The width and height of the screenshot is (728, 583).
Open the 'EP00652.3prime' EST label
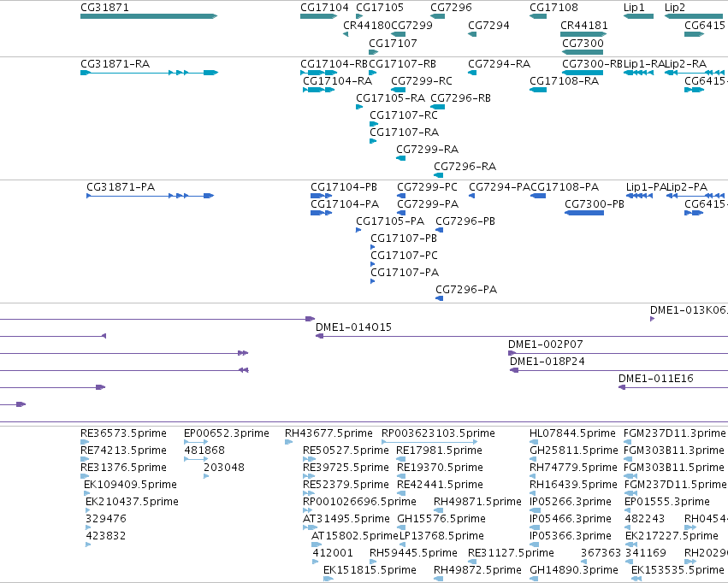click(x=227, y=433)
